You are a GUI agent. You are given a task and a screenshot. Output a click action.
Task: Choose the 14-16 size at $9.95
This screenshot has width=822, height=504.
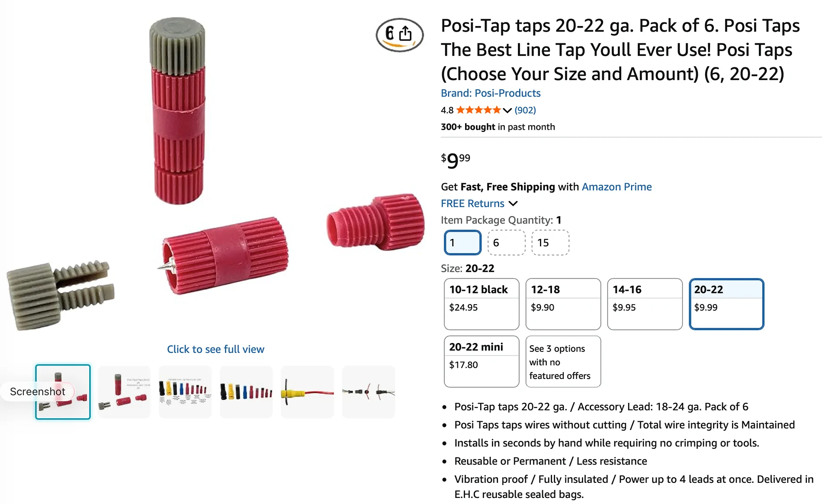[645, 304]
